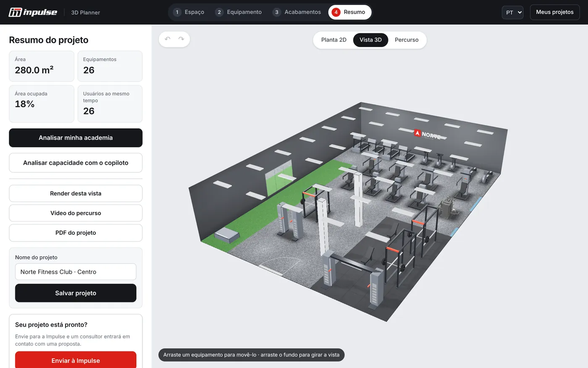Click the Seu projeto está pronto? heading
The width and height of the screenshot is (588, 368).
tap(51, 325)
